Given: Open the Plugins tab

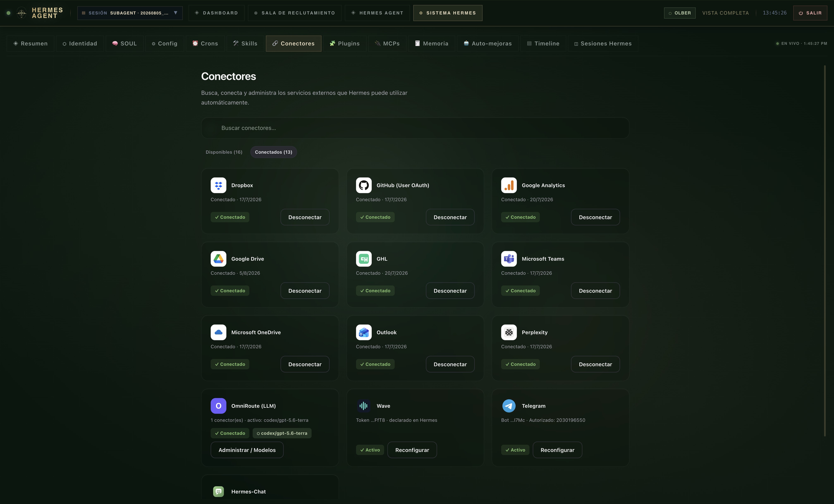Looking at the screenshot, I should [345, 43].
